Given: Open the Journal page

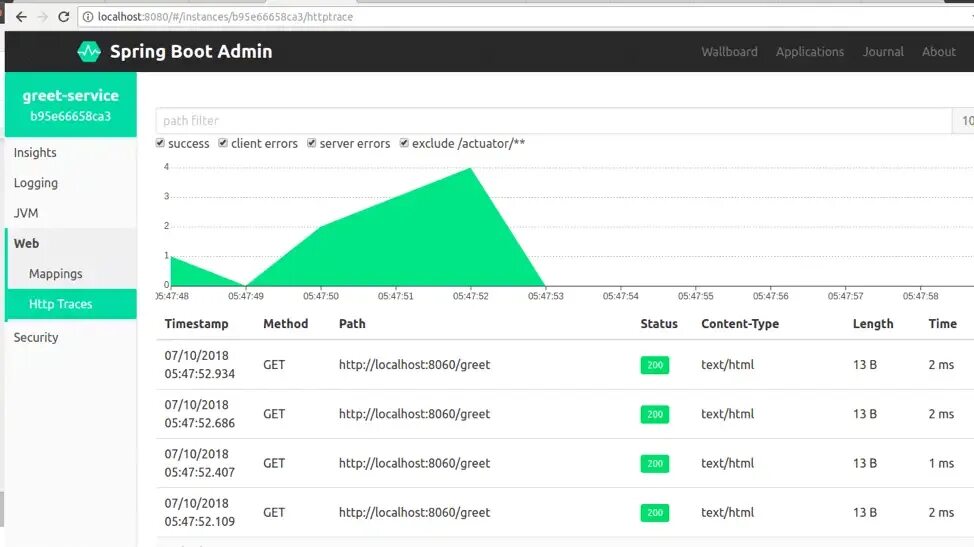Looking at the screenshot, I should click(883, 52).
